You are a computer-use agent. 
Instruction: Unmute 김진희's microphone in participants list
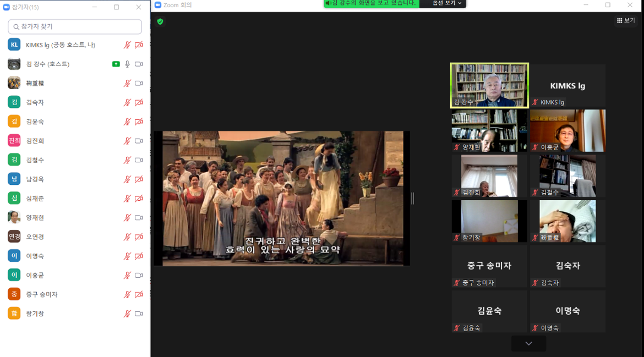127,141
